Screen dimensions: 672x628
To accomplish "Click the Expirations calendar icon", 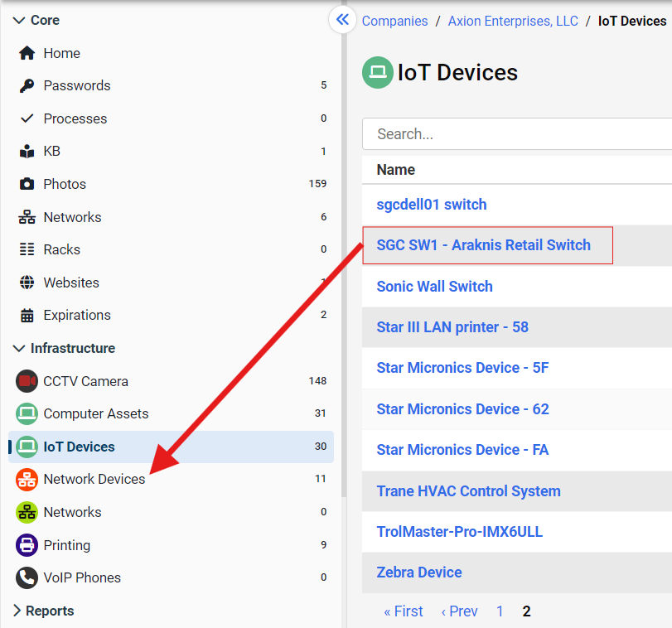I will tap(27, 316).
